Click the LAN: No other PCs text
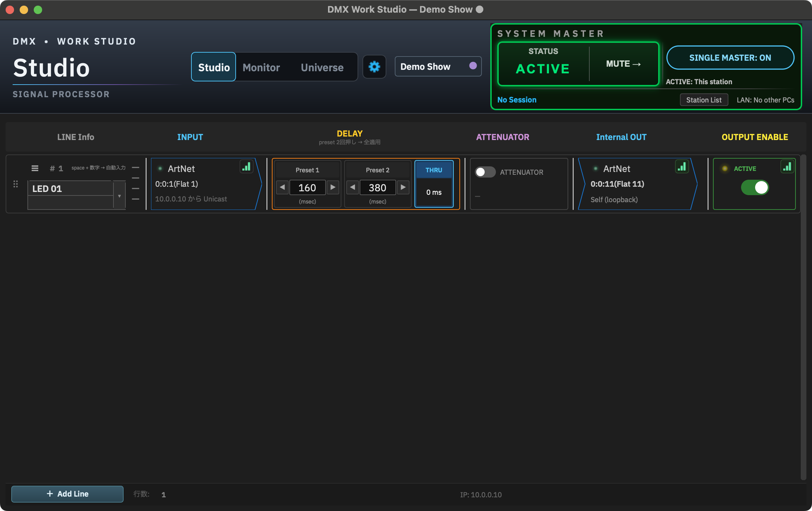Viewport: 812px width, 511px height. pyautogui.click(x=765, y=100)
